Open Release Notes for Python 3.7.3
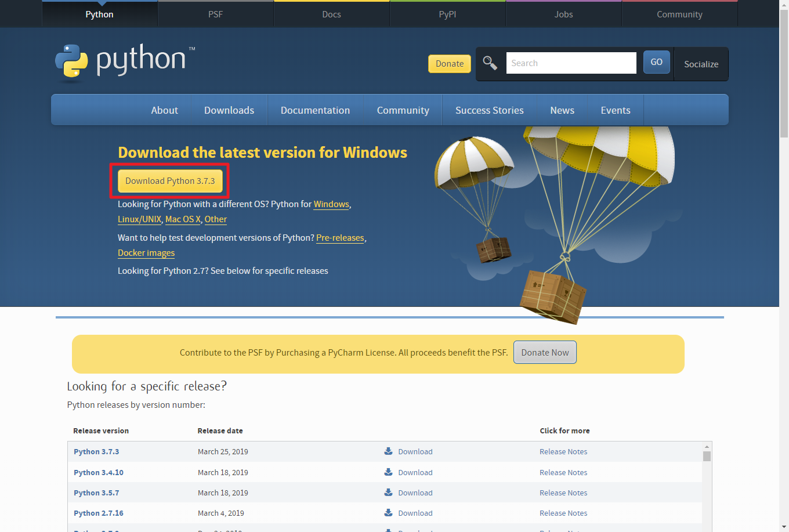This screenshot has height=532, width=789. click(563, 451)
